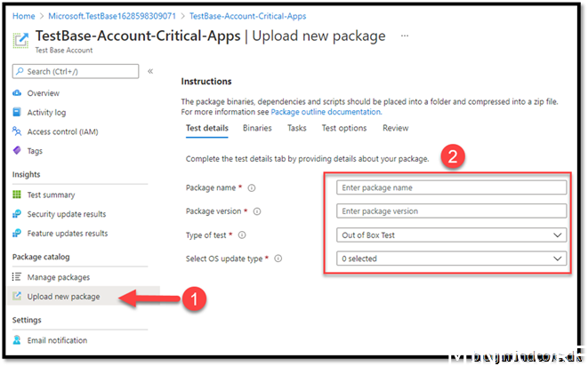This screenshot has width=588, height=366.
Task: Click Access control (IAM) people icon
Action: (18, 131)
